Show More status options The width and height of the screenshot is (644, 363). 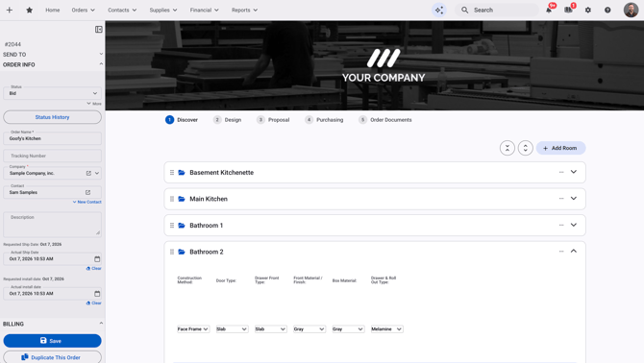[x=94, y=104]
